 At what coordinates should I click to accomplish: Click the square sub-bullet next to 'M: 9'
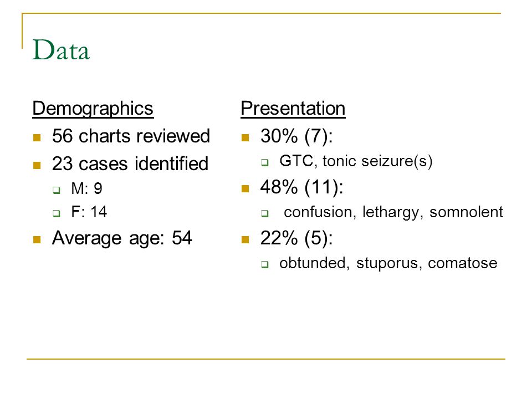tap(57, 190)
